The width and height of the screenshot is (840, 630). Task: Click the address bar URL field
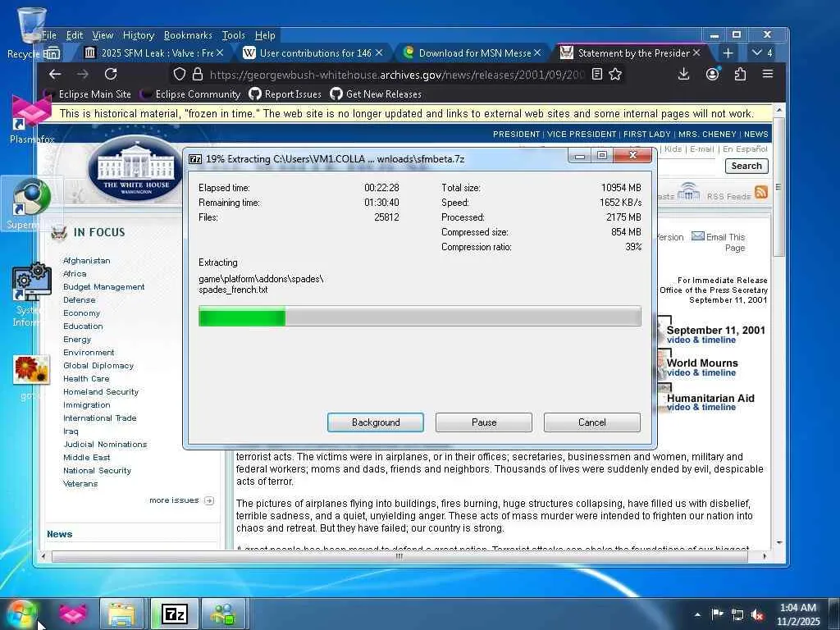396,75
